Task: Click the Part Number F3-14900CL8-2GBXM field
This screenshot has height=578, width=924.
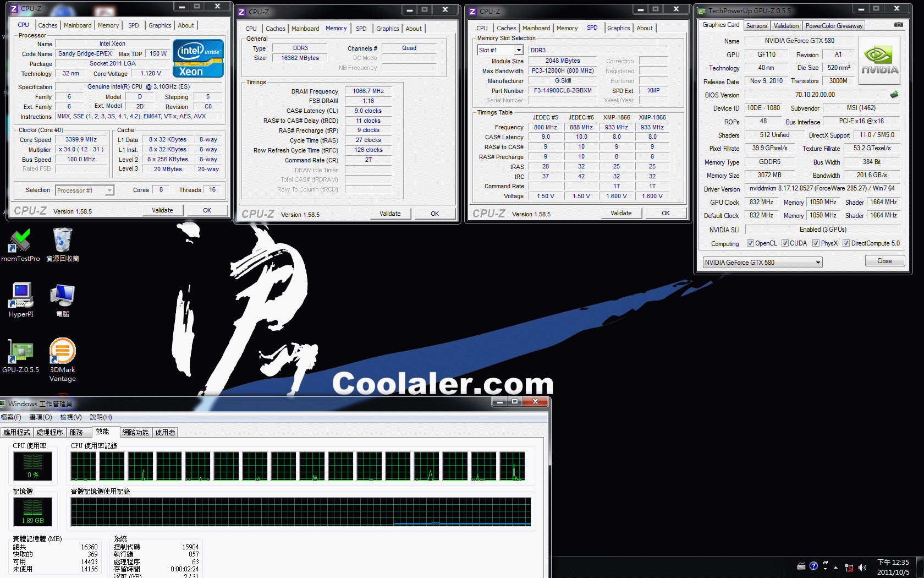Action: click(563, 91)
